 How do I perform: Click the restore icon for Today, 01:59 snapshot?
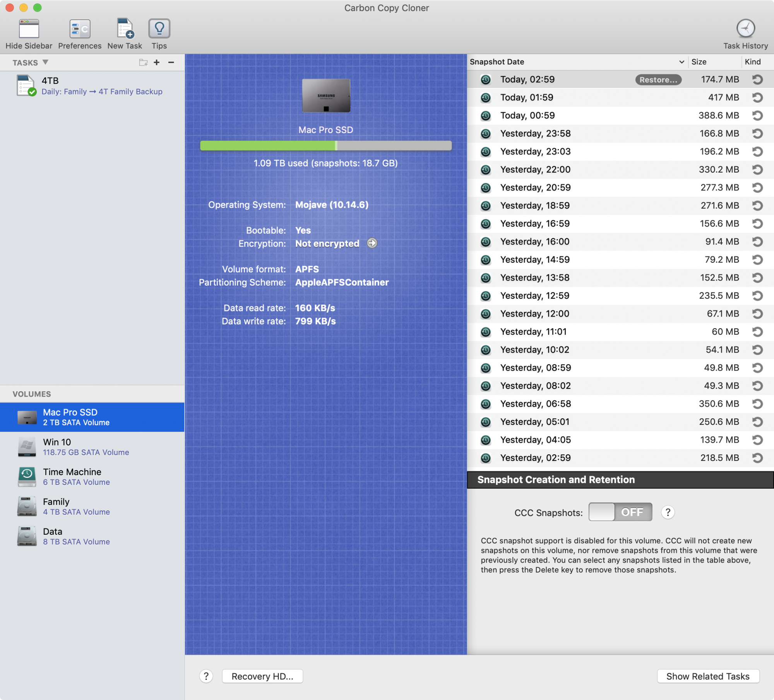[757, 98]
